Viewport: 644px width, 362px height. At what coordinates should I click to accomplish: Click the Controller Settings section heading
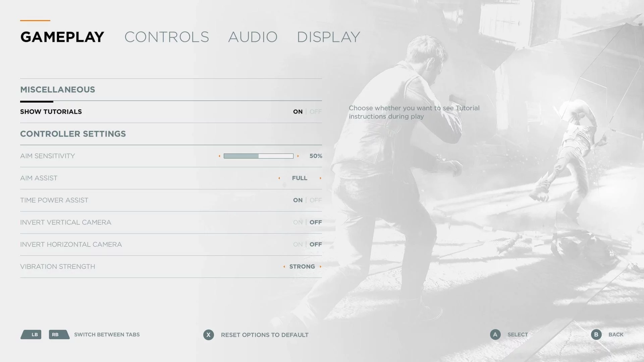coord(73,134)
